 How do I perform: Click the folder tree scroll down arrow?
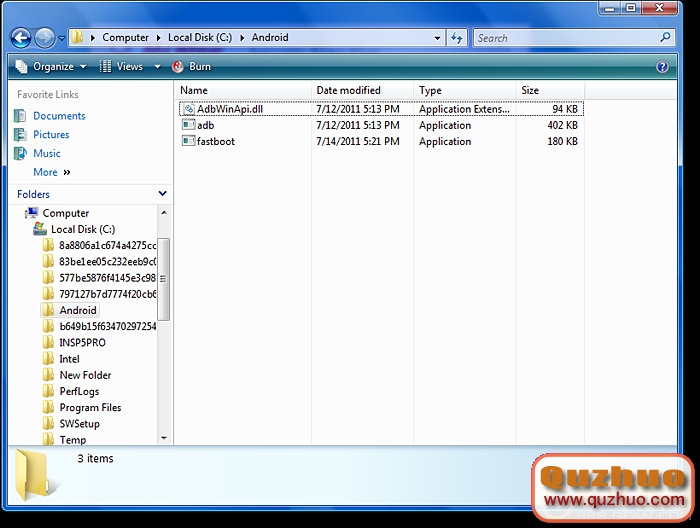pos(164,438)
